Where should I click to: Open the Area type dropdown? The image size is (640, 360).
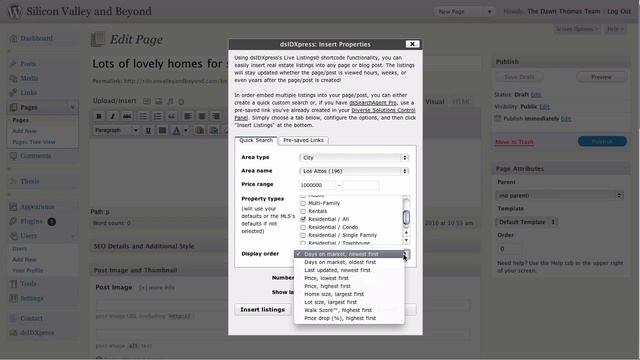coord(354,158)
